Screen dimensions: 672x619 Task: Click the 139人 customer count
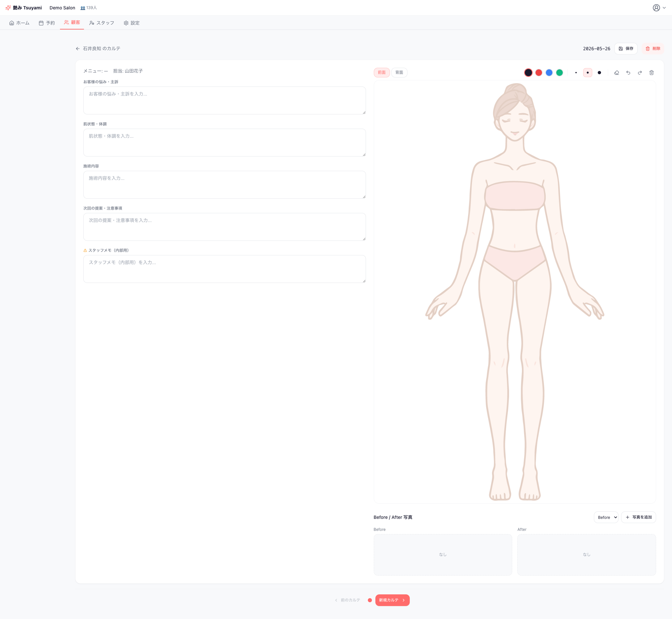pyautogui.click(x=89, y=8)
